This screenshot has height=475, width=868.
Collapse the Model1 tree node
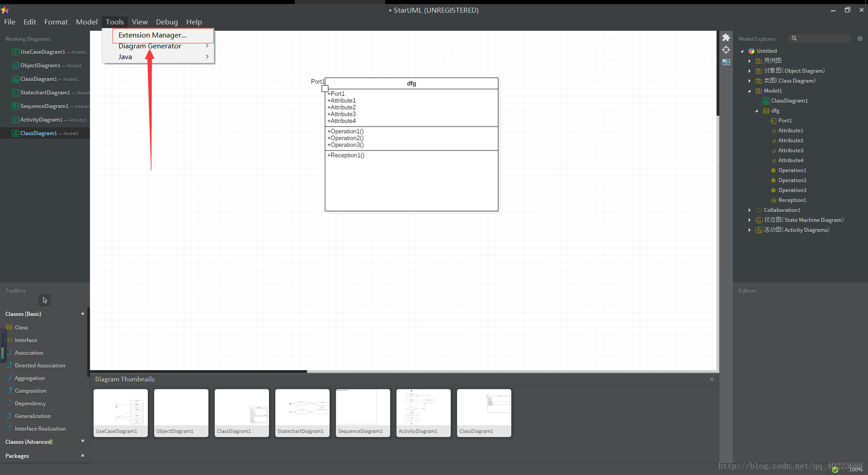750,91
